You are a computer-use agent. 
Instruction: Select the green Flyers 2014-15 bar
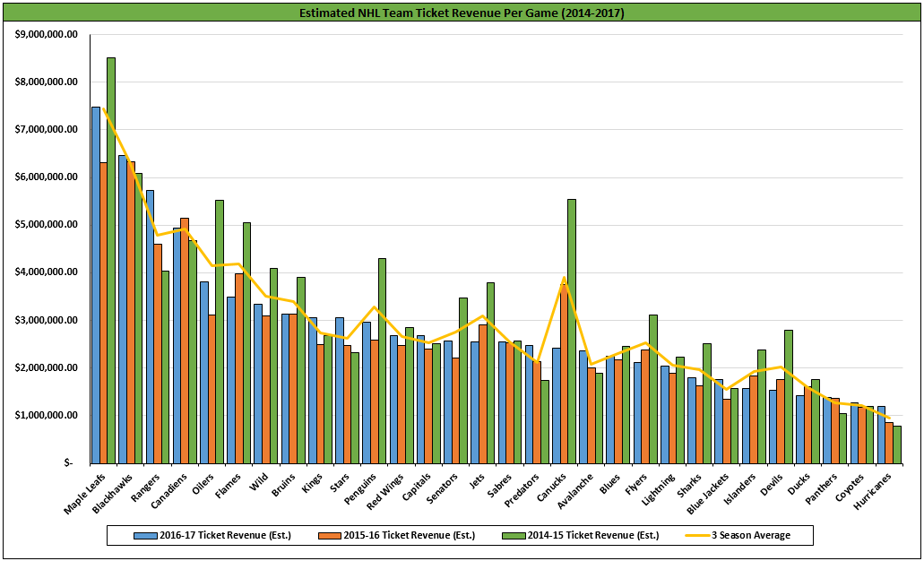(x=653, y=389)
